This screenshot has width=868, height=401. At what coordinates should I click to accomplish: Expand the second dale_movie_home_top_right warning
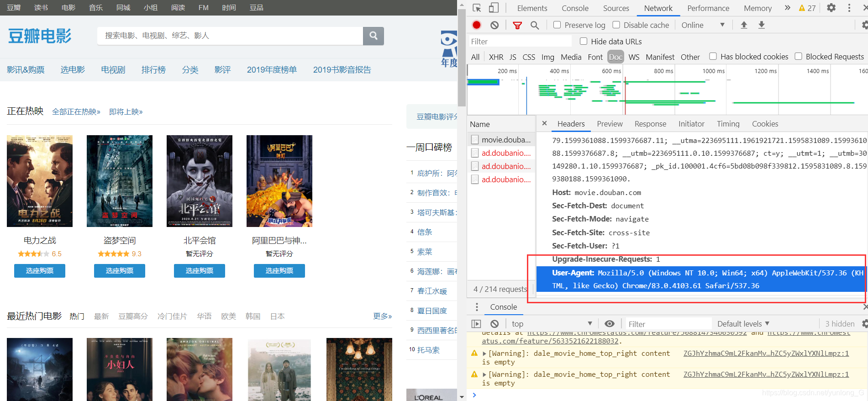(484, 375)
